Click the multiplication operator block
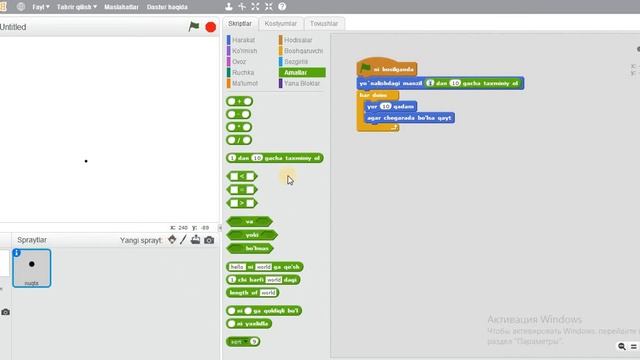The image size is (640, 360). click(x=239, y=127)
